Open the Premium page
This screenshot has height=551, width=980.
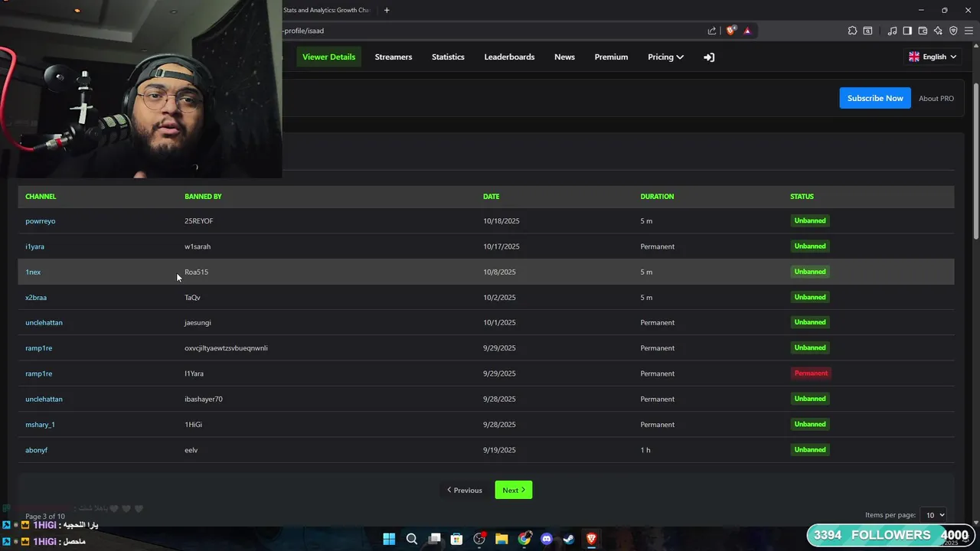[611, 57]
